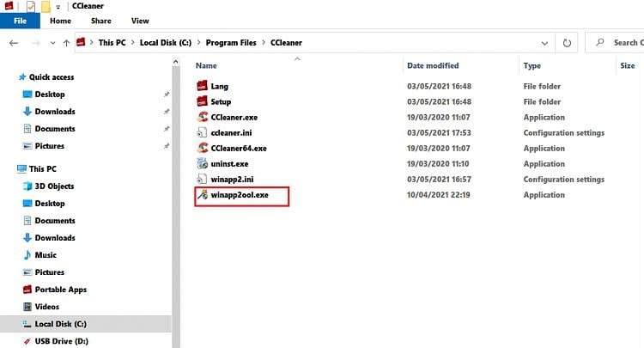
Task: Select the CCleaner.exe application icon
Action: click(x=202, y=117)
